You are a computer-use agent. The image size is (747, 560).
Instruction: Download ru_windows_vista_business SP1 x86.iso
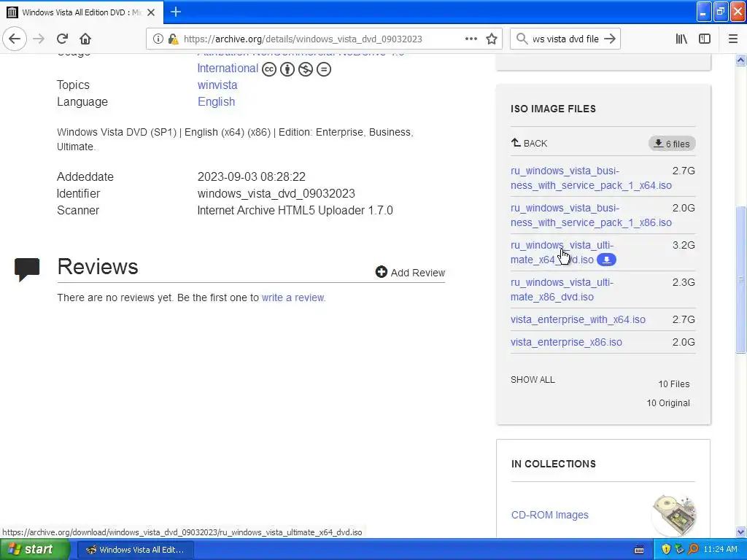pyautogui.click(x=591, y=215)
